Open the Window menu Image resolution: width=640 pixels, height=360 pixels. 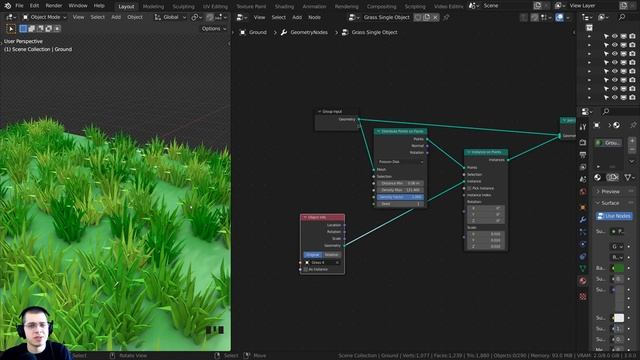78,6
